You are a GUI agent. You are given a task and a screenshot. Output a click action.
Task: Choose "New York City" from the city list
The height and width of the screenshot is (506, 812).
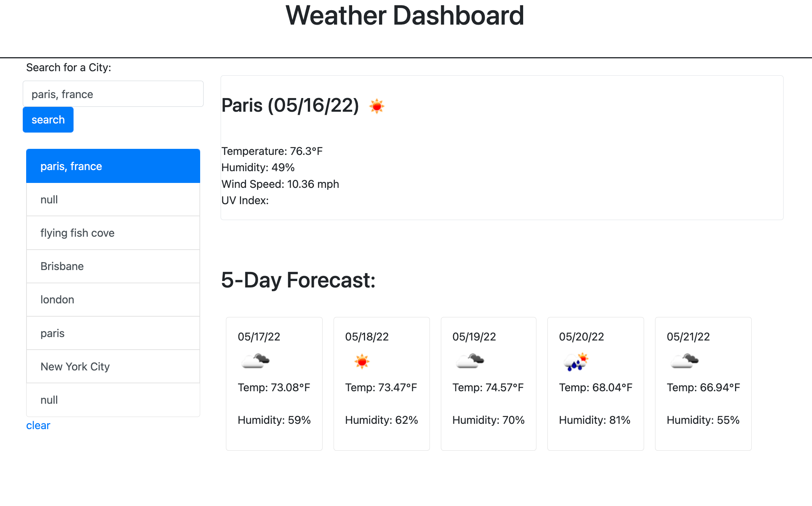[113, 366]
